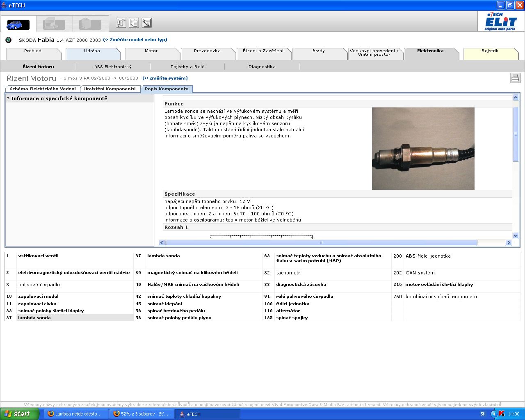
Task: Click the Kaspersky tray icon
Action: point(501,414)
